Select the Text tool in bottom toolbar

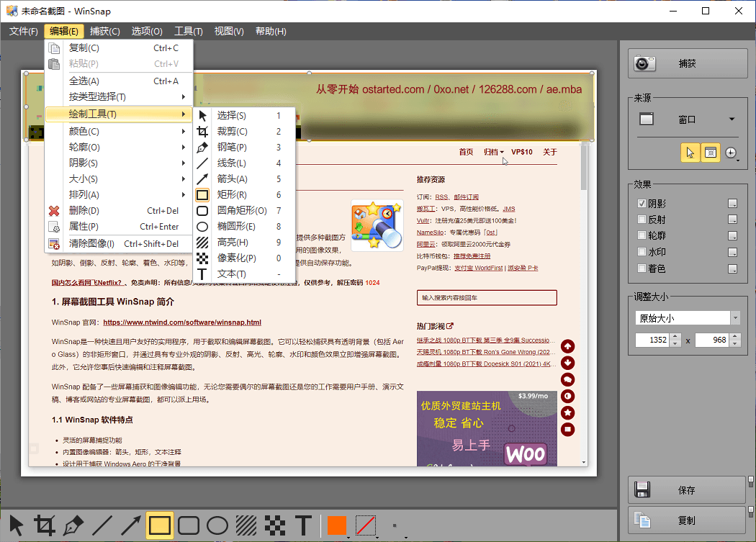[x=303, y=525]
